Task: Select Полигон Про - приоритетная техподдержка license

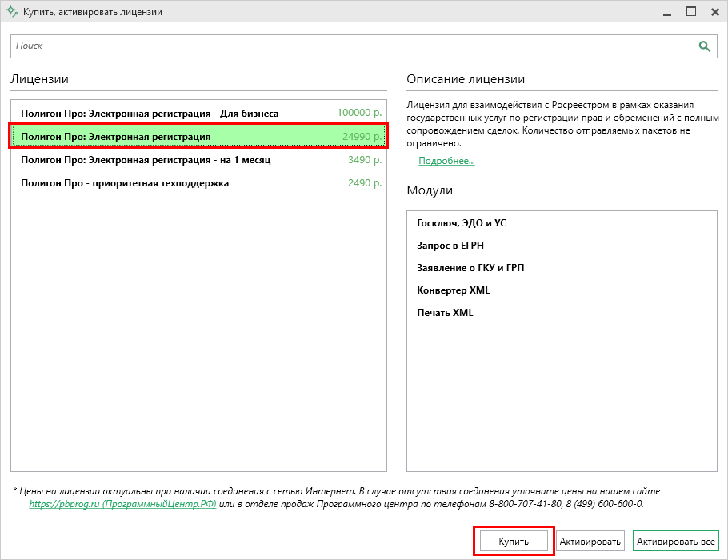Action: coord(198,183)
